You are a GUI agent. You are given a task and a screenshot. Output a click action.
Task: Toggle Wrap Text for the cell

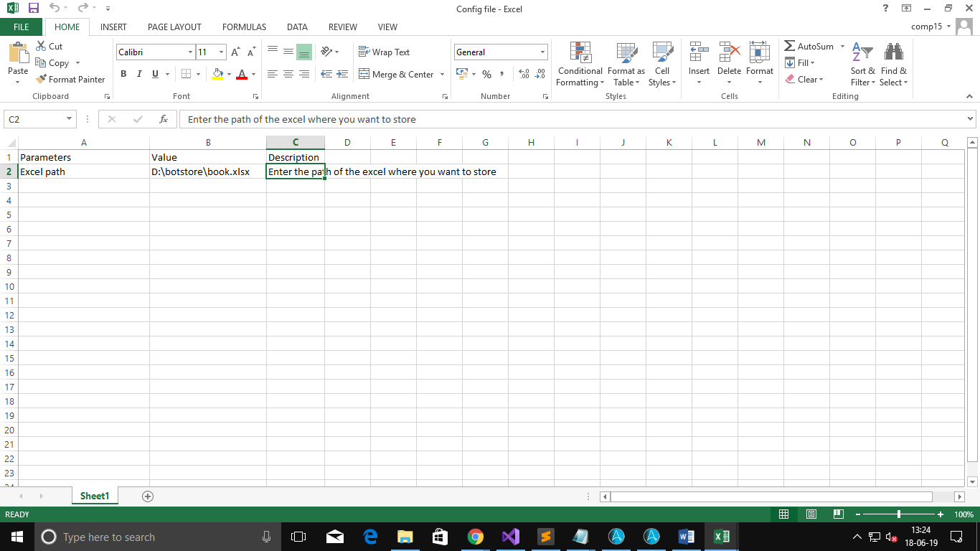pos(384,52)
